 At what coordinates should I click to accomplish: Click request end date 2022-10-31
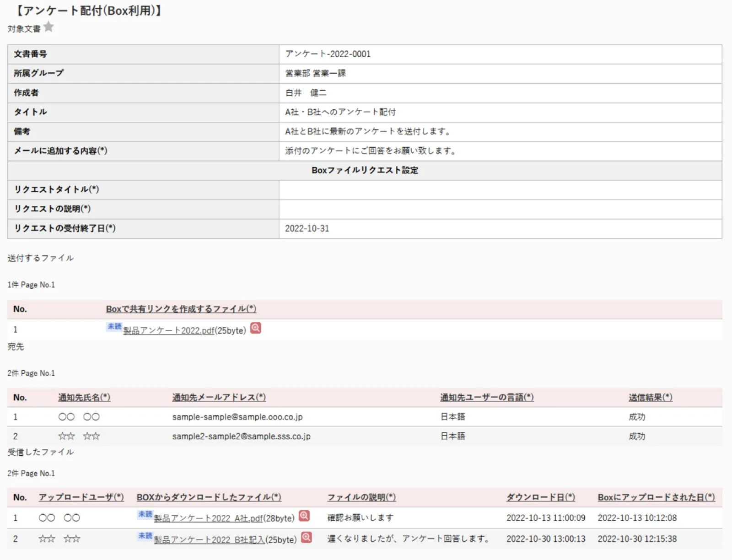pos(307,228)
